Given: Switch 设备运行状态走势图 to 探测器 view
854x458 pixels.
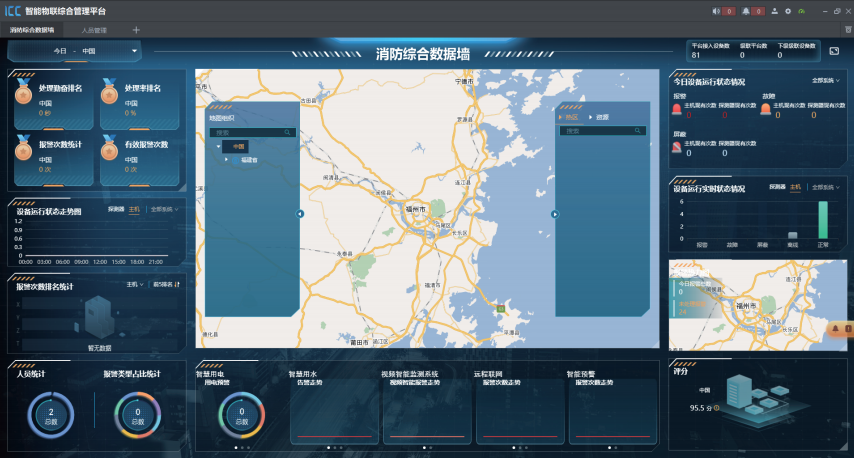Looking at the screenshot, I should 116,210.
